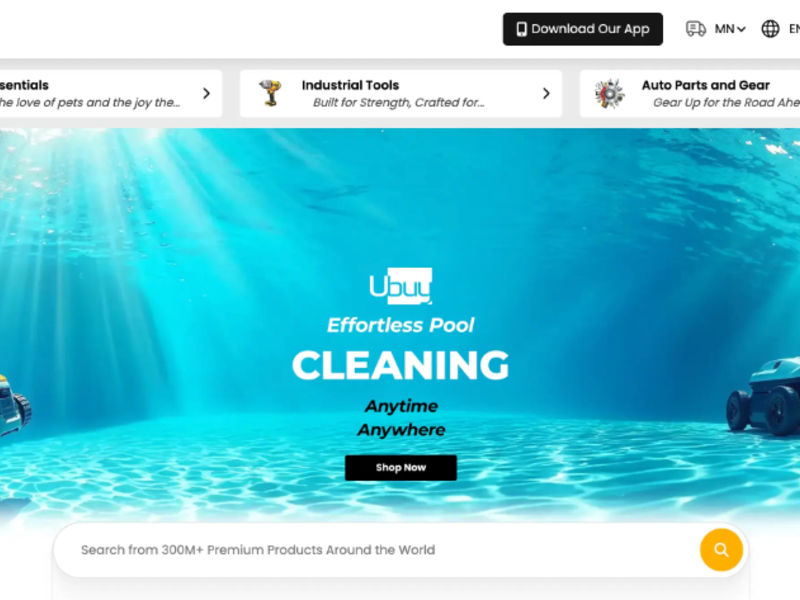Click the Shop Now button

click(401, 467)
